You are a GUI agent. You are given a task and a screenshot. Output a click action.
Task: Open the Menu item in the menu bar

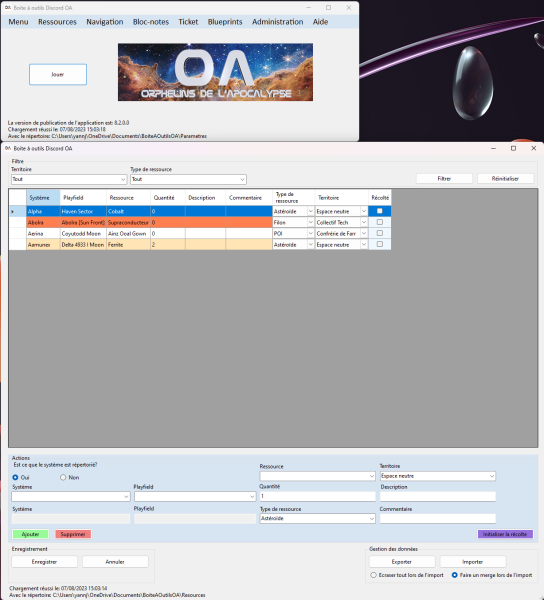pos(18,22)
